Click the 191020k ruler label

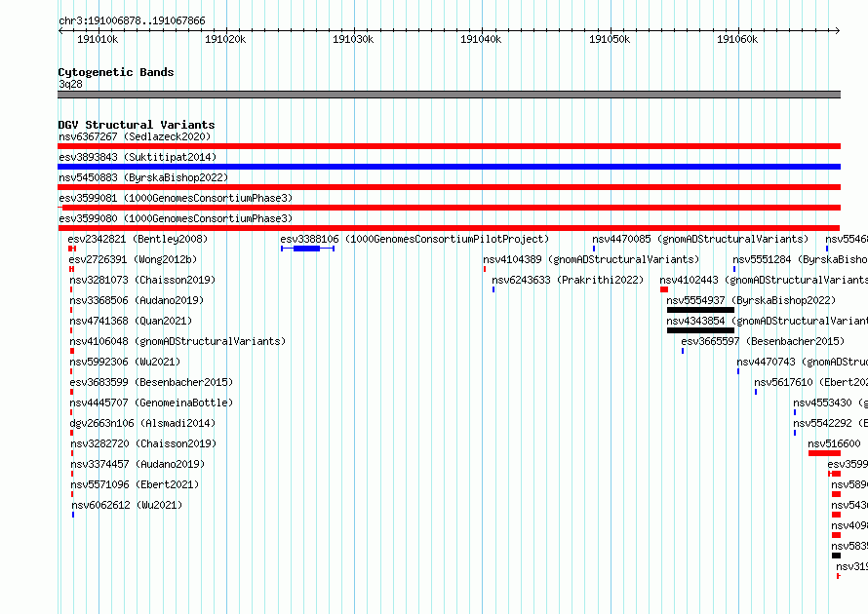225,39
